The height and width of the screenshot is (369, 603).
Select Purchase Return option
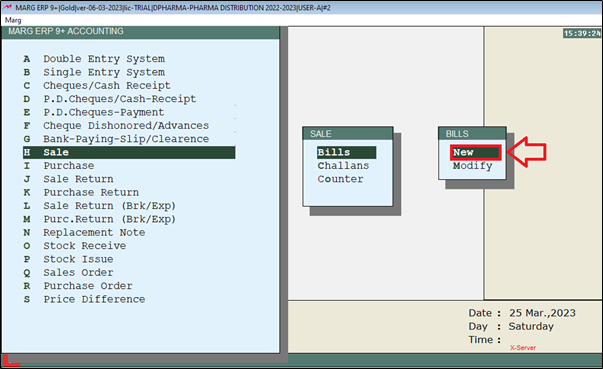(91, 192)
